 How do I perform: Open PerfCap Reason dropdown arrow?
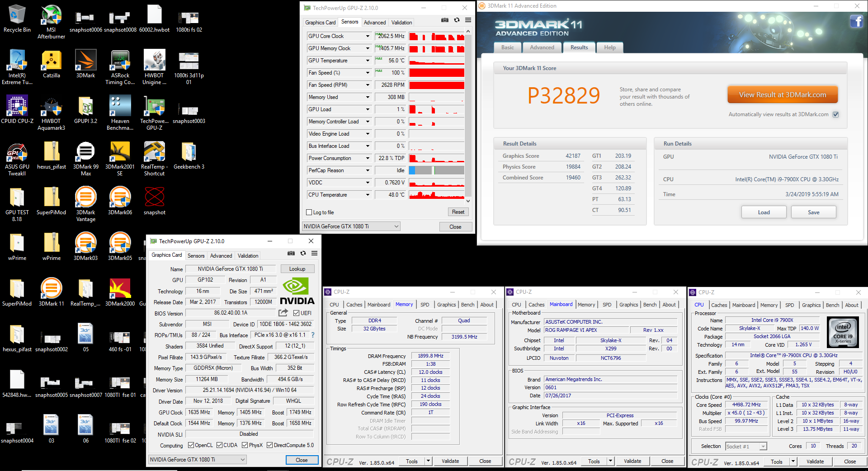pyautogui.click(x=368, y=170)
